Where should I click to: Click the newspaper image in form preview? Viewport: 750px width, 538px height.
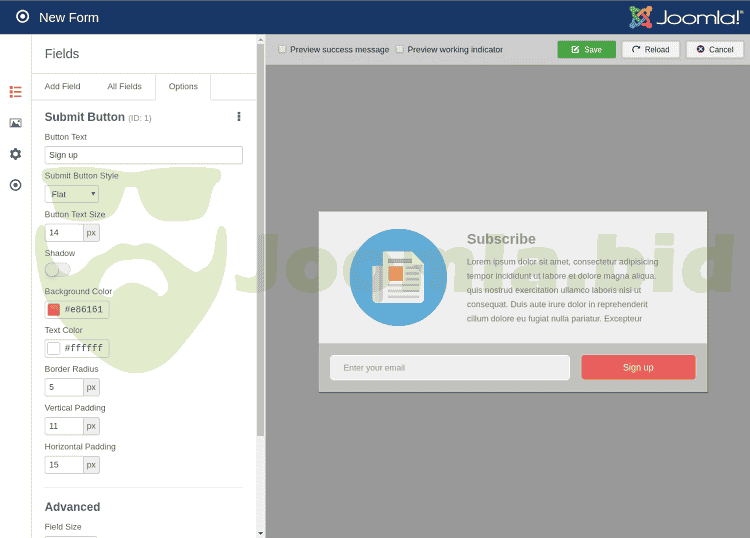click(398, 277)
